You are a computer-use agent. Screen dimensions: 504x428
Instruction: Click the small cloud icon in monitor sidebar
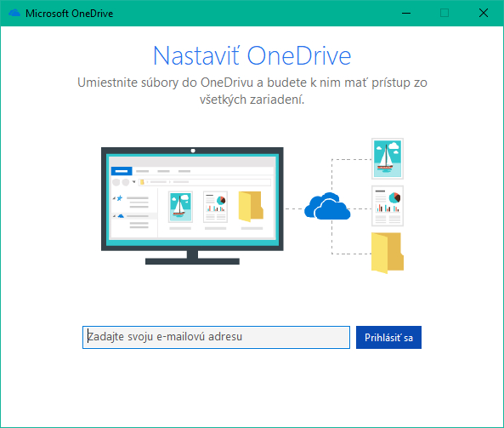point(121,216)
